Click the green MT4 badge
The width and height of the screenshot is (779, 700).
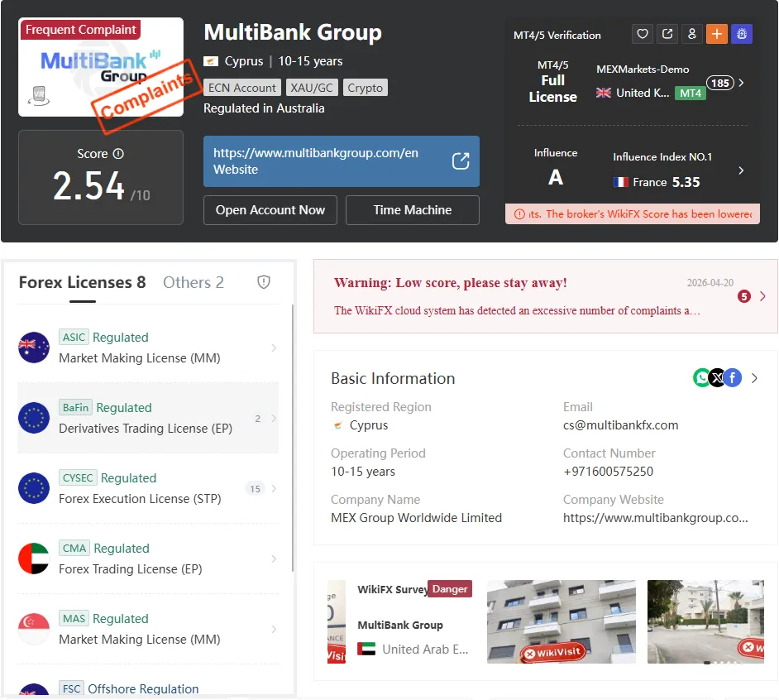pyautogui.click(x=690, y=93)
